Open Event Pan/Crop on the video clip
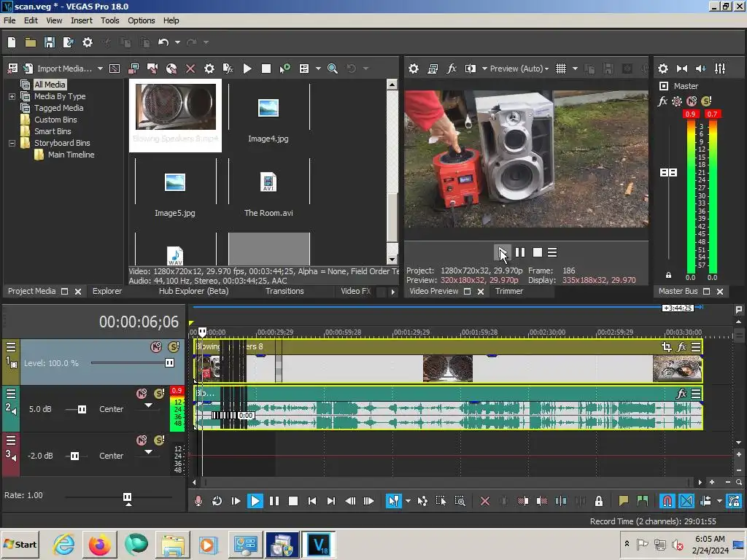Image resolution: width=747 pixels, height=560 pixels. pyautogui.click(x=666, y=347)
